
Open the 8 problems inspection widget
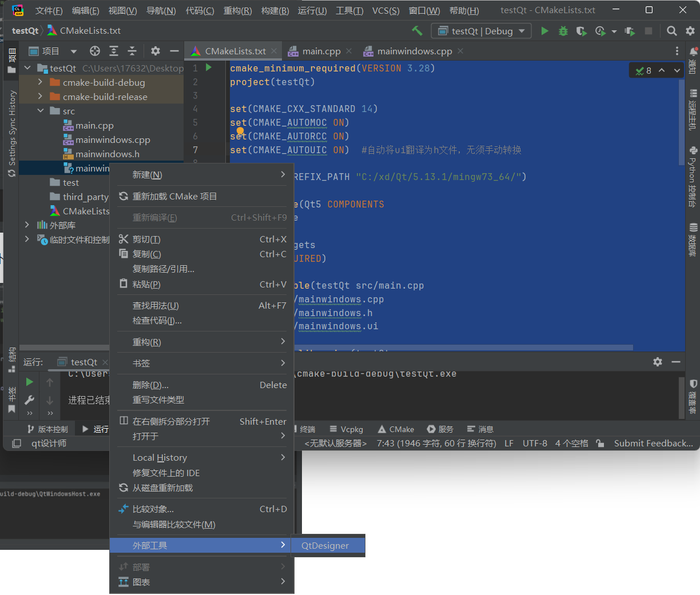pos(644,70)
